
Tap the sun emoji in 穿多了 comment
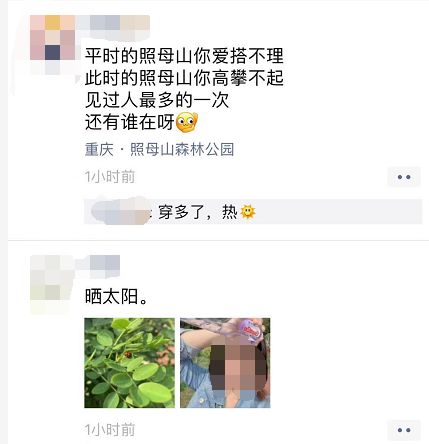(248, 212)
